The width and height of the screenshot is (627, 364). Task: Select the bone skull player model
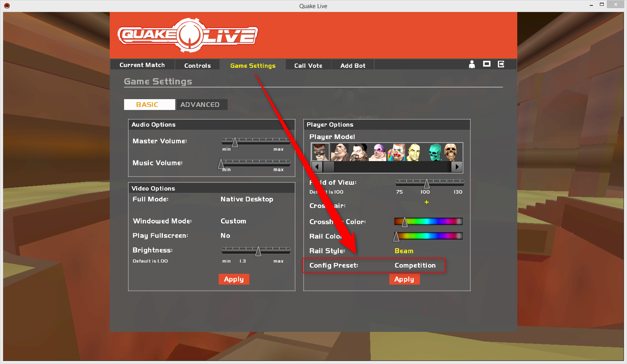tap(451, 152)
